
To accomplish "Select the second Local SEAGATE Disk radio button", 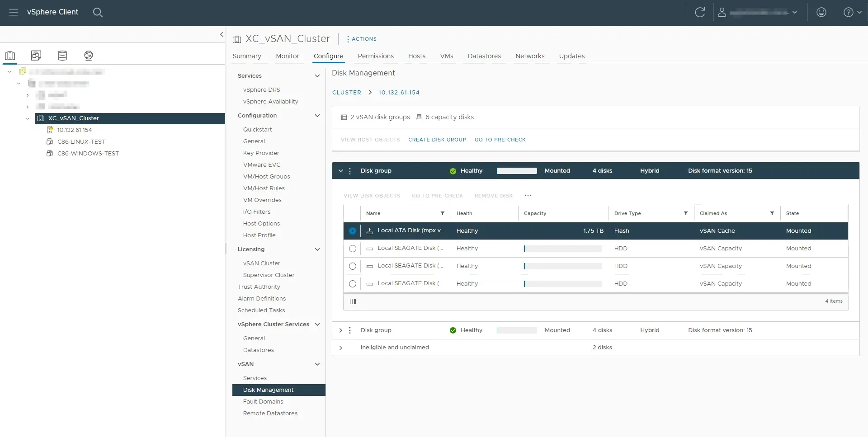I will (353, 266).
